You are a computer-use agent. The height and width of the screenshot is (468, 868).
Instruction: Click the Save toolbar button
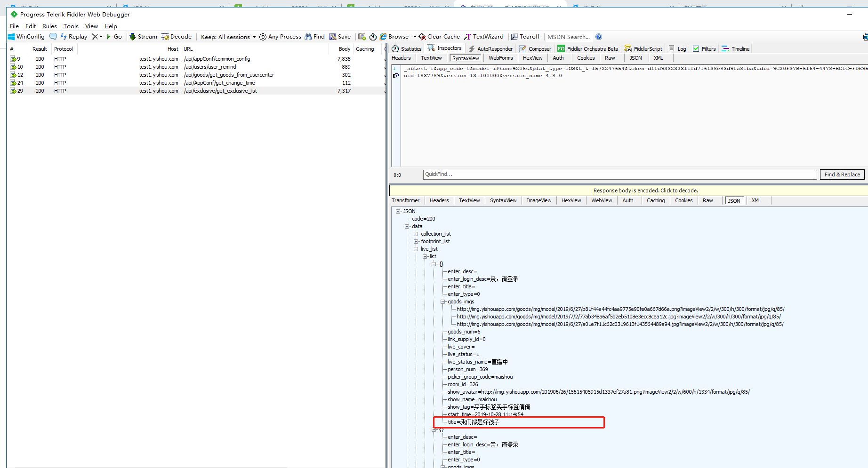click(x=340, y=37)
